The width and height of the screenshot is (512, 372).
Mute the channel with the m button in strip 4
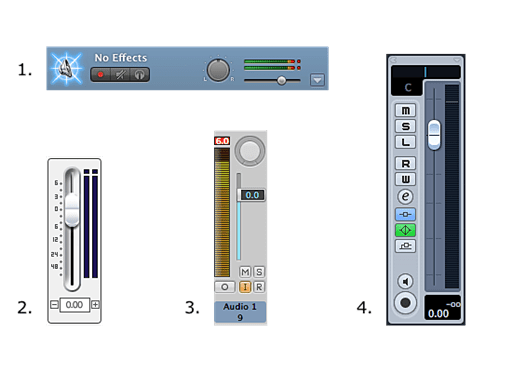[405, 110]
